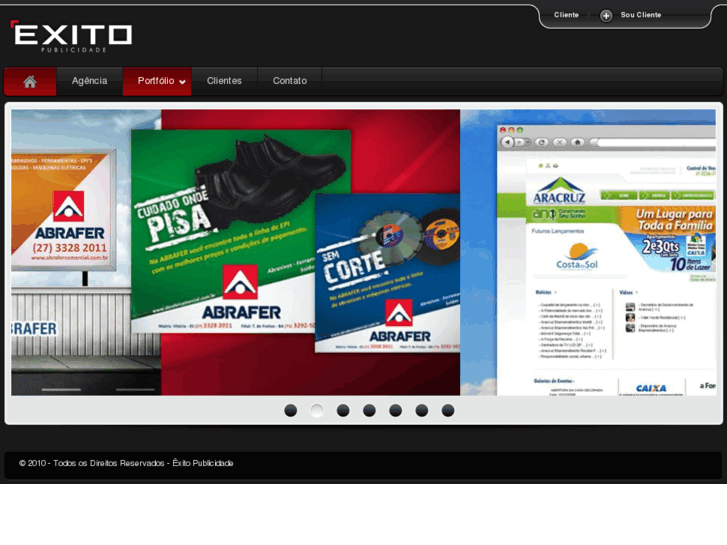
Task: Click the Exito Publicidade logo
Action: point(71,37)
